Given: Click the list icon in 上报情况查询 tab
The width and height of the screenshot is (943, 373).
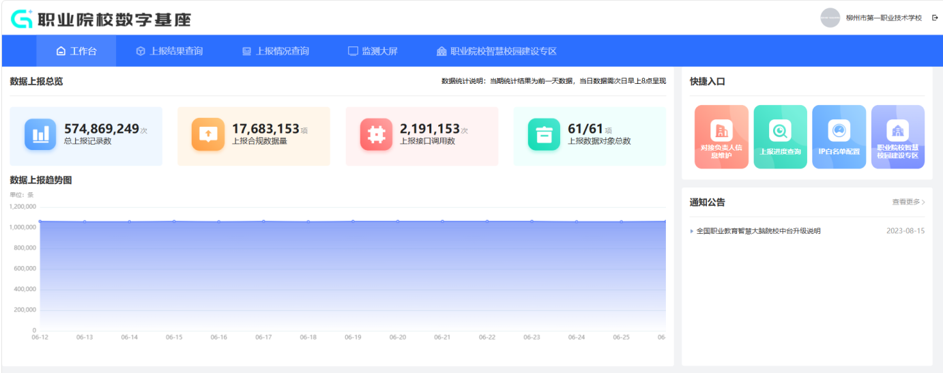Looking at the screenshot, I should tap(247, 51).
